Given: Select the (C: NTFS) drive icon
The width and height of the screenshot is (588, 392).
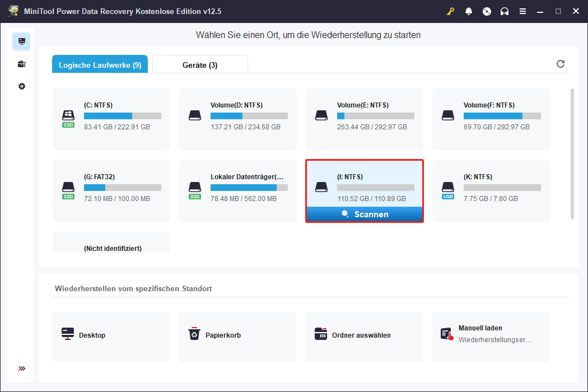Looking at the screenshot, I should 68,118.
